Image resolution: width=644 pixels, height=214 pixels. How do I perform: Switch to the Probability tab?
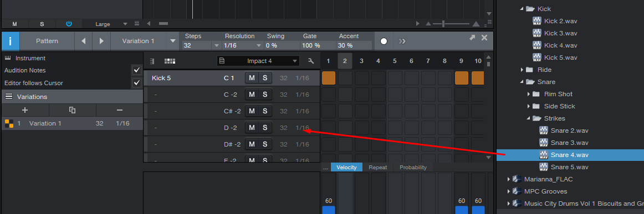tap(413, 167)
